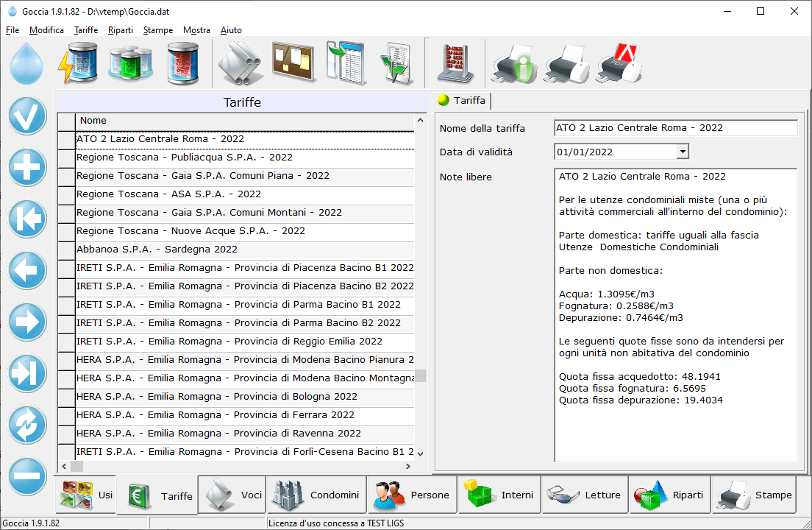Add a new record with plus button
The width and height of the screenshot is (812, 530).
(x=27, y=167)
